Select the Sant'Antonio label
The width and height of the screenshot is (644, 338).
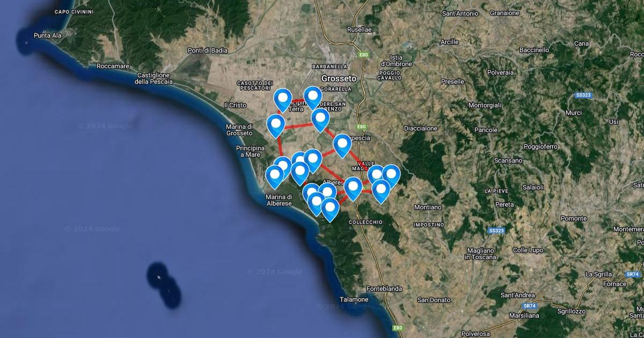pos(461,13)
